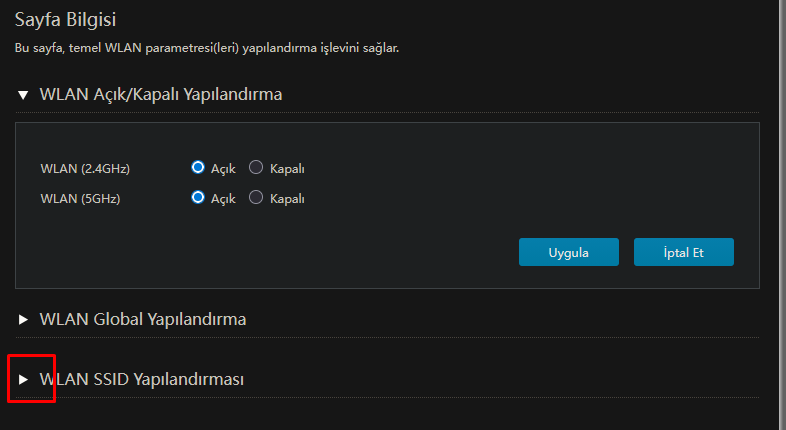This screenshot has height=430, width=786.
Task: Click the Kapalı text label in the 5GHz row
Action: click(287, 199)
